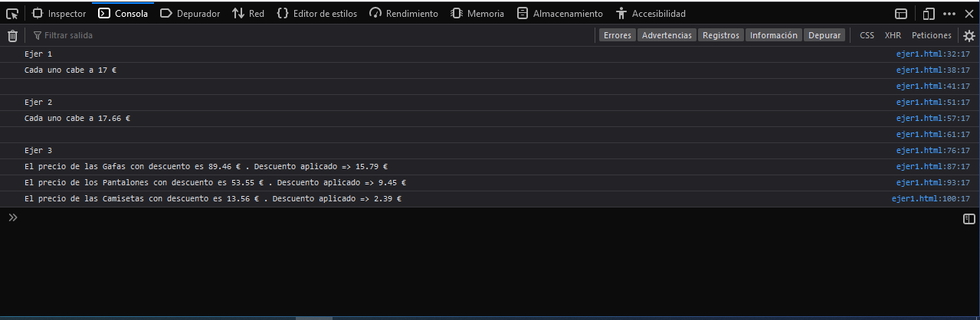Enable CSS messages in console
This screenshot has width=980, height=320.
[x=867, y=35]
